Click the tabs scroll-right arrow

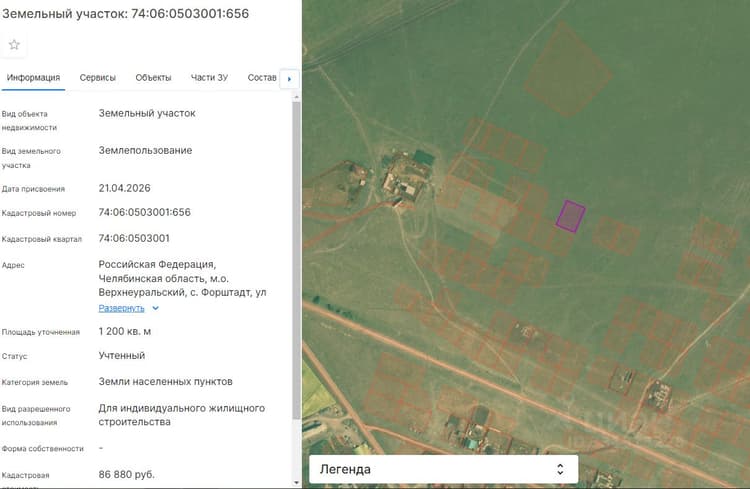pos(289,79)
